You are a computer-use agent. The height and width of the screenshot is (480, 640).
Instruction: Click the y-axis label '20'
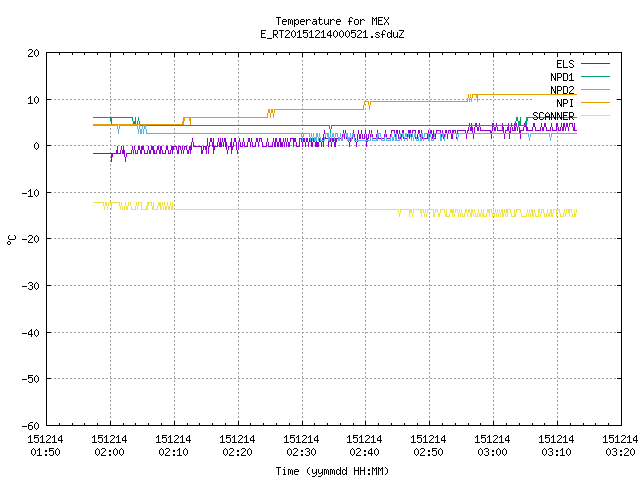tap(33, 53)
